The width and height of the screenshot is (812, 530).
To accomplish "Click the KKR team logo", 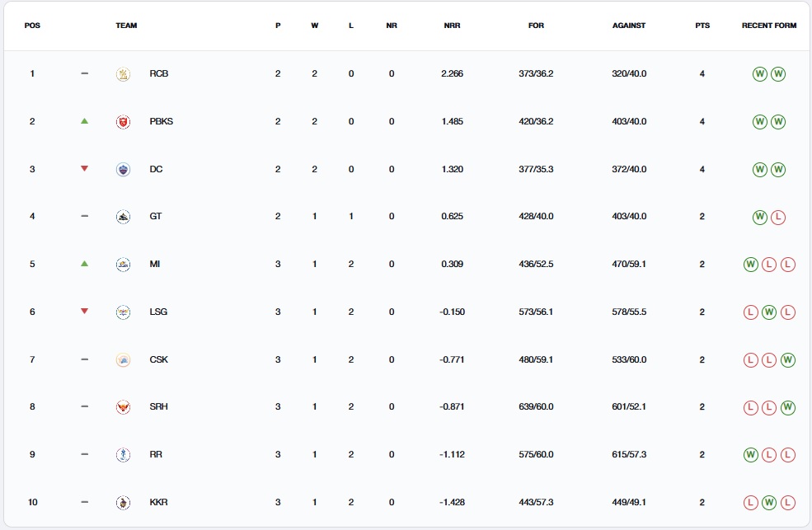I will 123,503.
